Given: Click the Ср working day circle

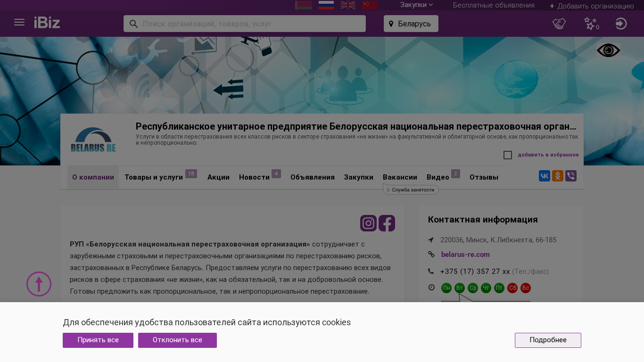Looking at the screenshot, I should [x=473, y=288].
